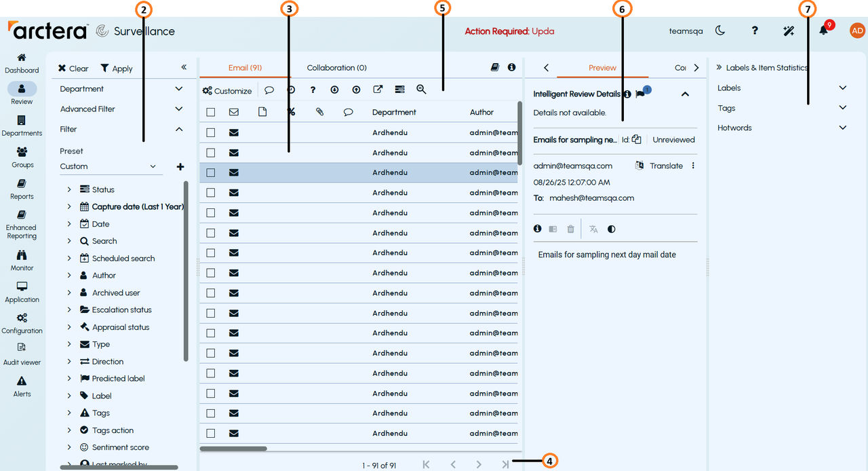Click the contrast half-circle icon in preview
Image resolution: width=868 pixels, height=471 pixels.
coord(612,229)
